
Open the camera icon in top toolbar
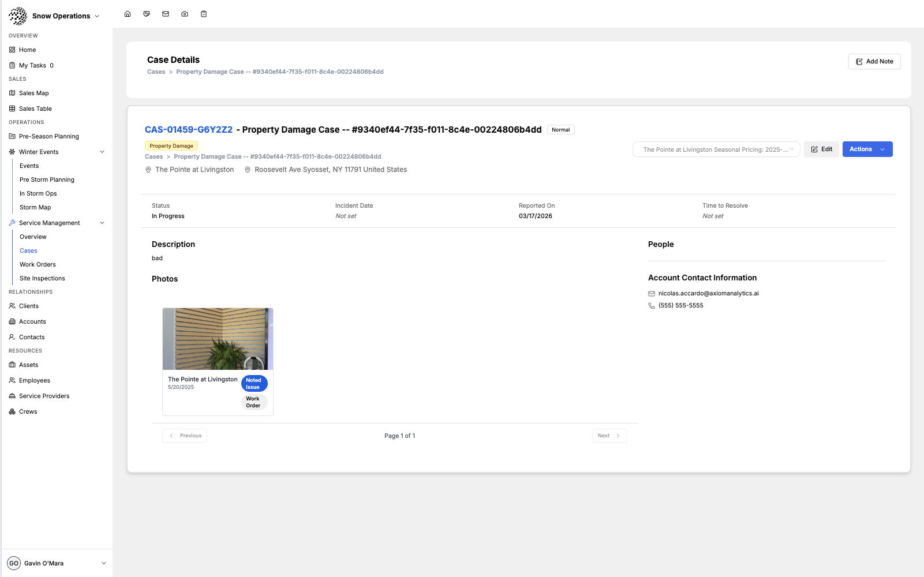pos(185,14)
